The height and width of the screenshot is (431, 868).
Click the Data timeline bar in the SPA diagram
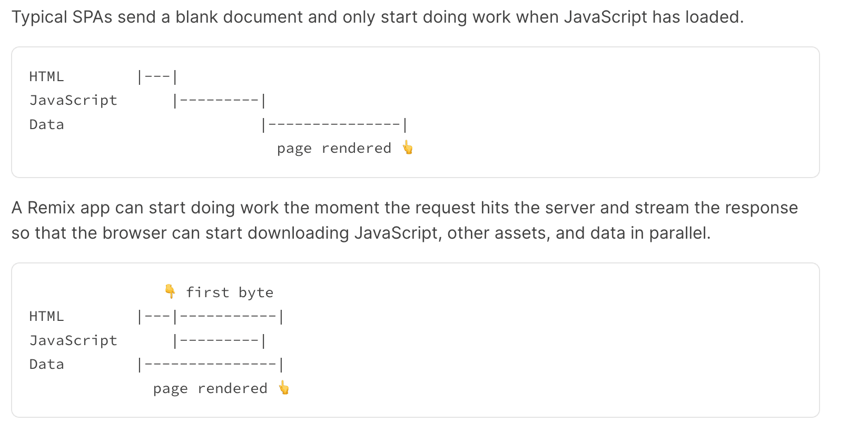click(x=334, y=125)
